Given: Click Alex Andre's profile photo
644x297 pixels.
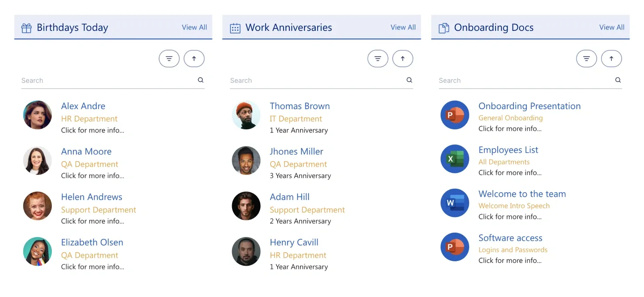Looking at the screenshot, I should click(x=38, y=115).
